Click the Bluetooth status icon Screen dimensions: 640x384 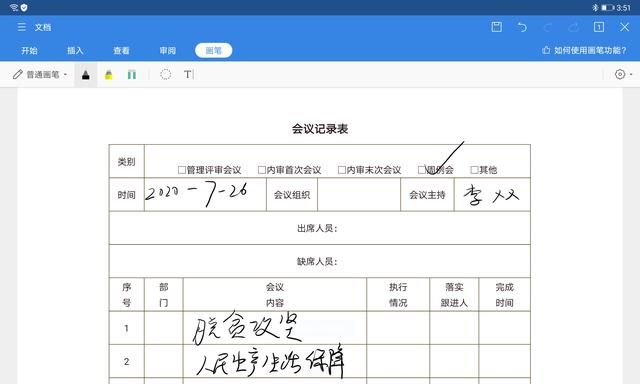[596, 7]
